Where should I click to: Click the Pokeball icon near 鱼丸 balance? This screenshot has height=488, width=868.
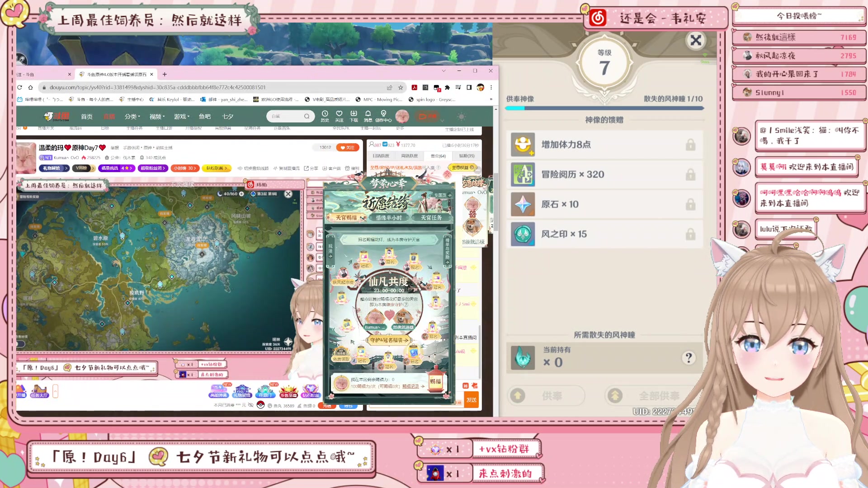pyautogui.click(x=260, y=405)
